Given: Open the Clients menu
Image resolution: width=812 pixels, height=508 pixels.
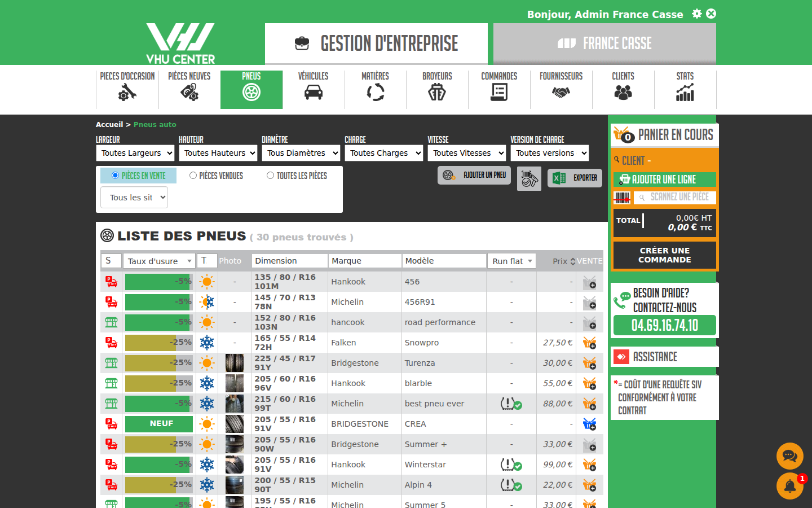Looking at the screenshot, I should [623, 89].
